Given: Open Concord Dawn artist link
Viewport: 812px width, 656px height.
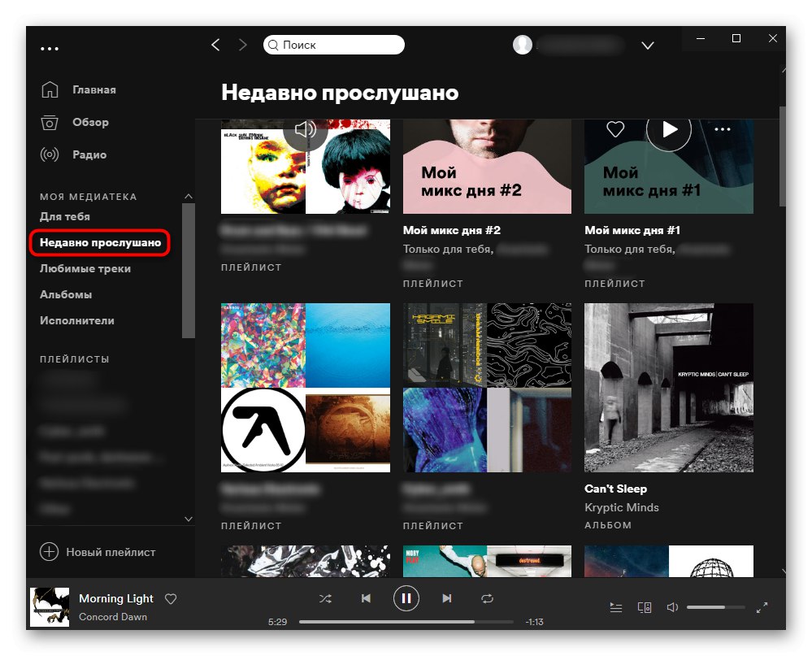Looking at the screenshot, I should click(x=113, y=617).
